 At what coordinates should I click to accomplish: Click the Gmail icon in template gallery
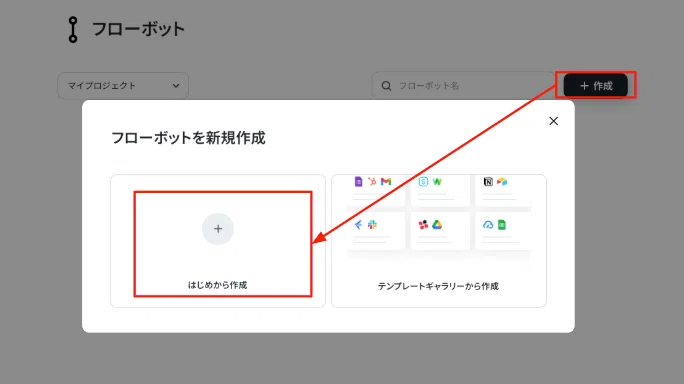[x=386, y=182]
